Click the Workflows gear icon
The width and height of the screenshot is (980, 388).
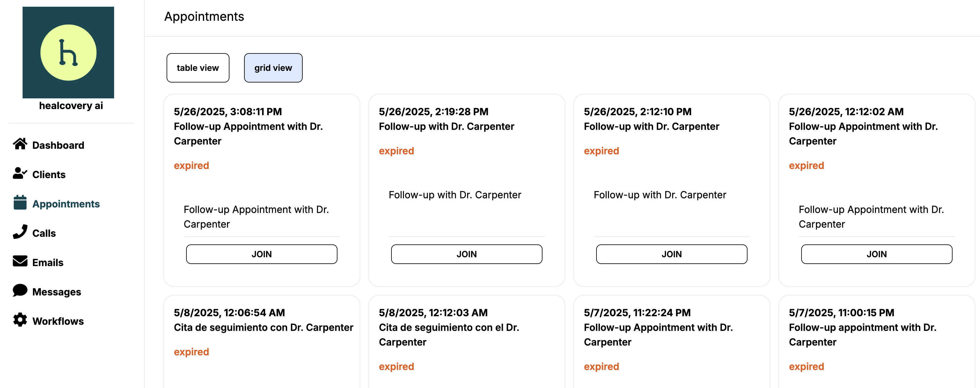(x=20, y=320)
